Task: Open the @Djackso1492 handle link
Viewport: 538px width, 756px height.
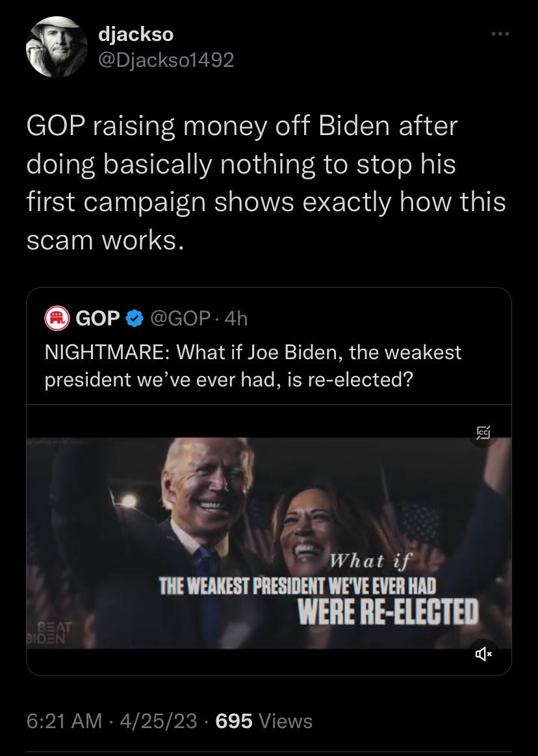Action: (166, 60)
